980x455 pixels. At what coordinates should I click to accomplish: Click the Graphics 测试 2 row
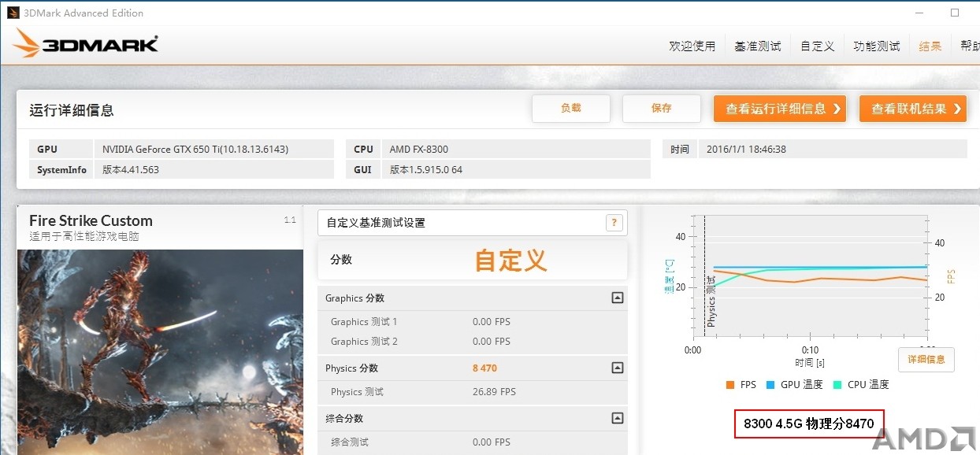click(473, 342)
